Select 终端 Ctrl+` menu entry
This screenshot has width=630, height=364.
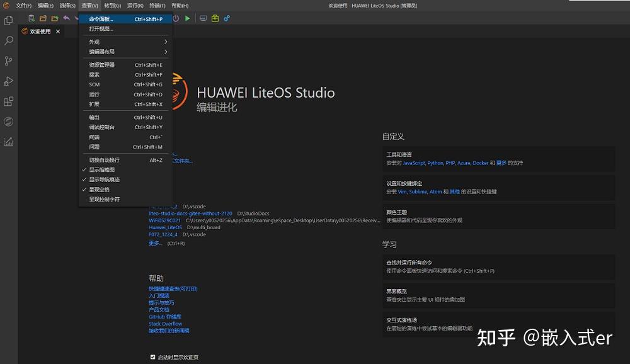coord(125,137)
